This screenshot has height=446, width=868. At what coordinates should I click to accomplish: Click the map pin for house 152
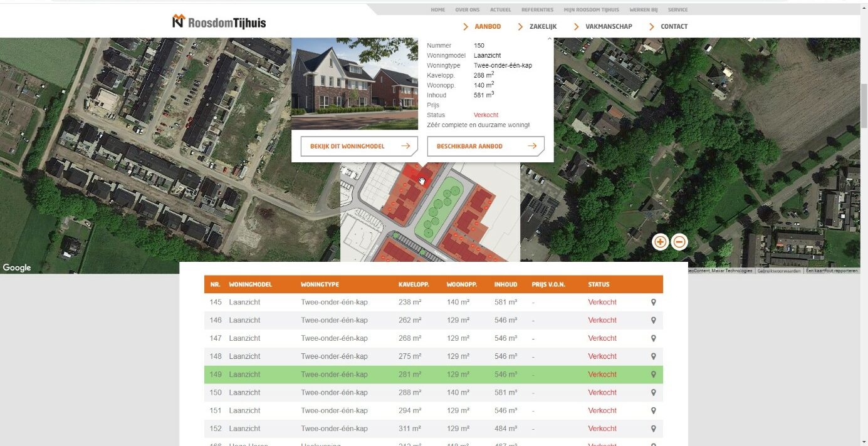pyautogui.click(x=653, y=429)
